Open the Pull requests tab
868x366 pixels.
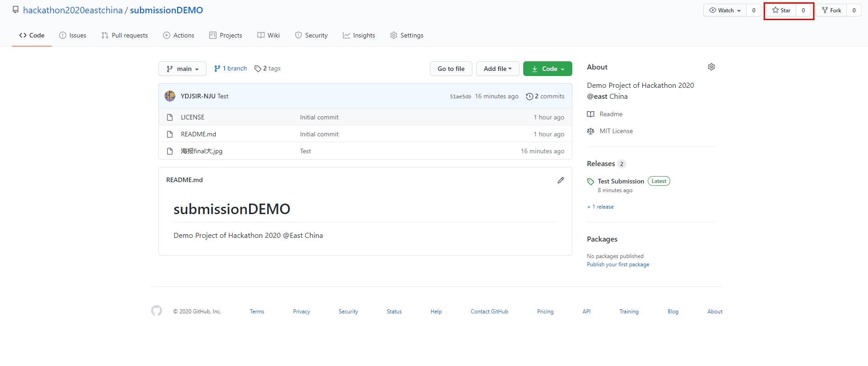[125, 35]
